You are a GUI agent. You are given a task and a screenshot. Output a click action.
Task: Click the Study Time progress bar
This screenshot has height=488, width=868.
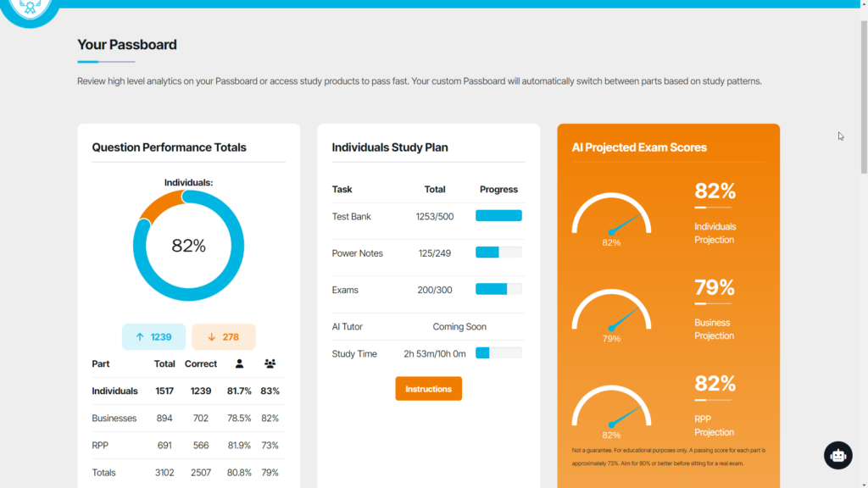498,353
